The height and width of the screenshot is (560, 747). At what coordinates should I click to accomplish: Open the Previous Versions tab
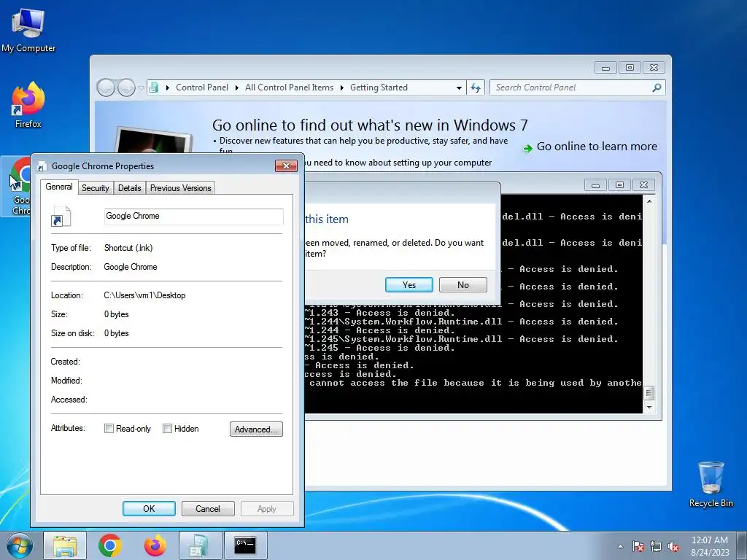181,188
